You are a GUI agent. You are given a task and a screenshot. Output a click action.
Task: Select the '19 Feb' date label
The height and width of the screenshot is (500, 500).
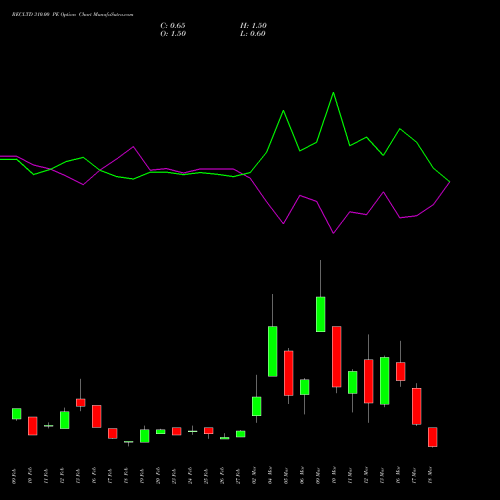click(x=142, y=476)
